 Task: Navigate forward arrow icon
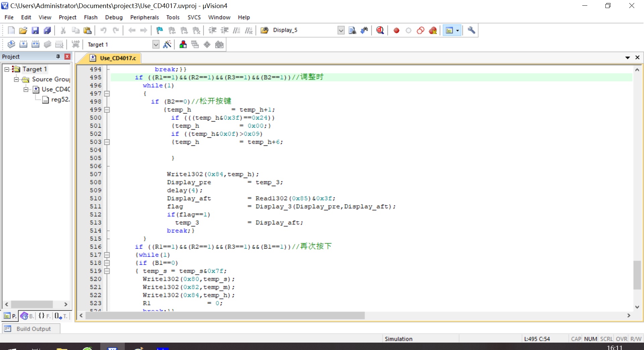[144, 30]
